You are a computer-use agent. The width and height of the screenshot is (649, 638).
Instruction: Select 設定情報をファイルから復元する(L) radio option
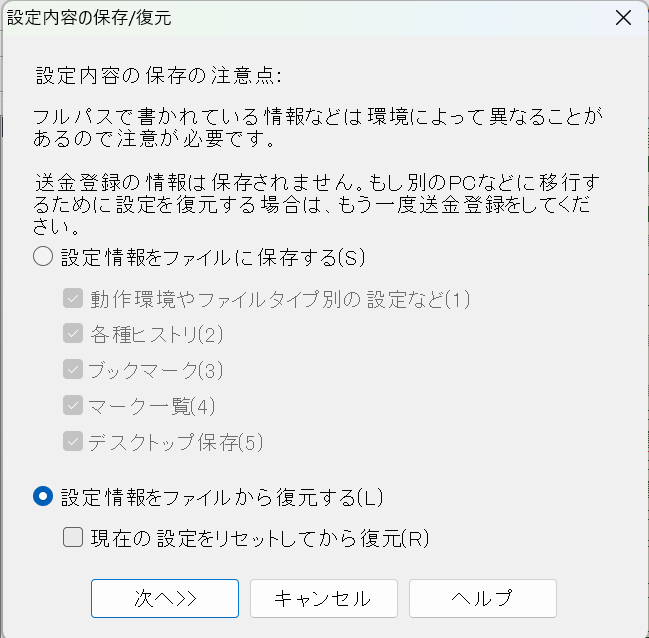tap(43, 496)
